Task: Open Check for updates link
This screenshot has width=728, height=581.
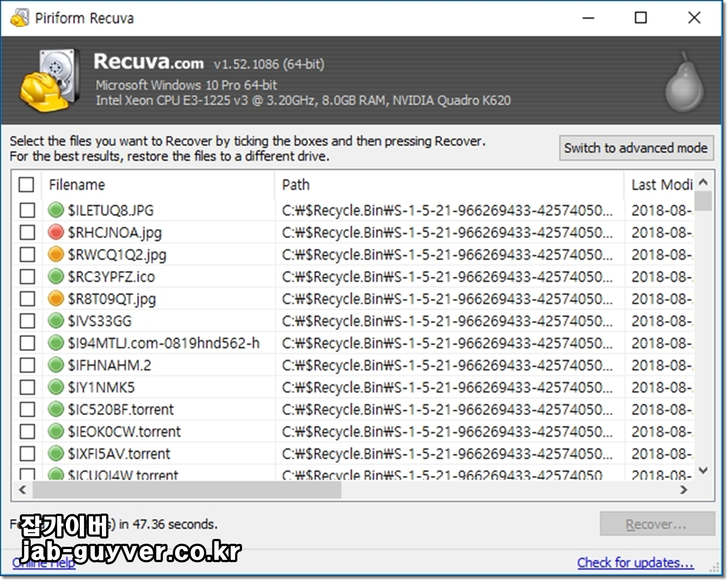Action: (635, 562)
